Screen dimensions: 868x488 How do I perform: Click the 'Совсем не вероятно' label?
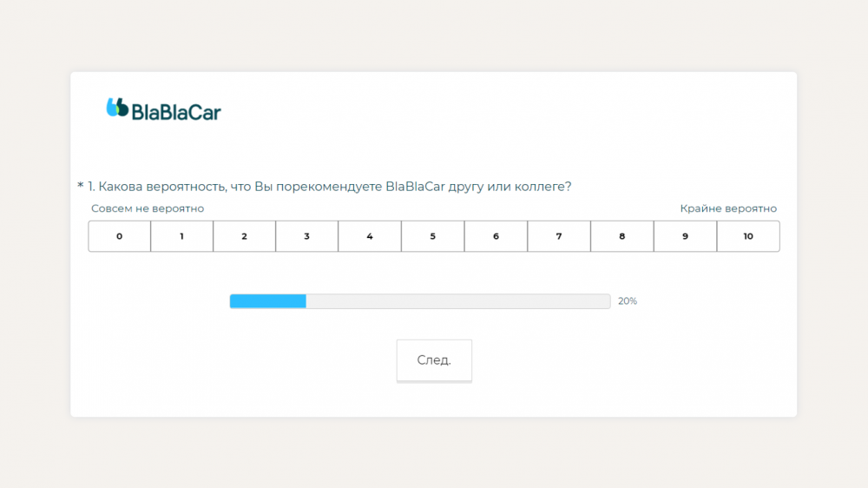coord(148,208)
